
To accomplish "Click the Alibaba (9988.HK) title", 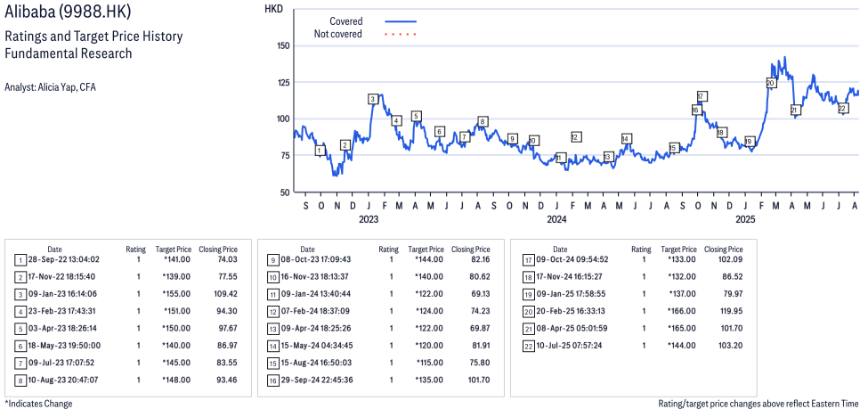I will point(68,11).
